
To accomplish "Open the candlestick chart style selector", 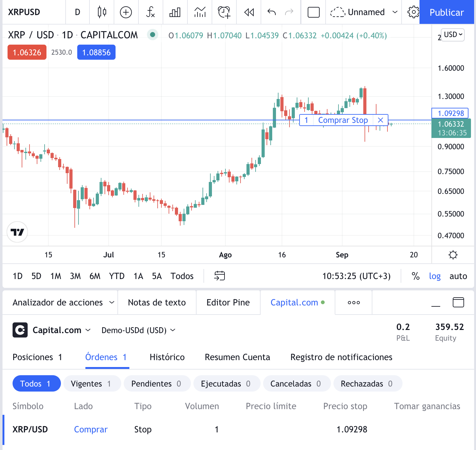I will click(102, 12).
